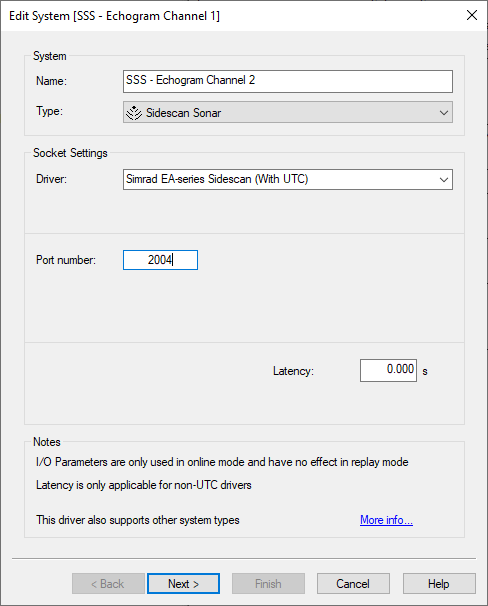Click the 'This driver also supports other system types' text
Screen dimensions: 488x606
coord(138,520)
